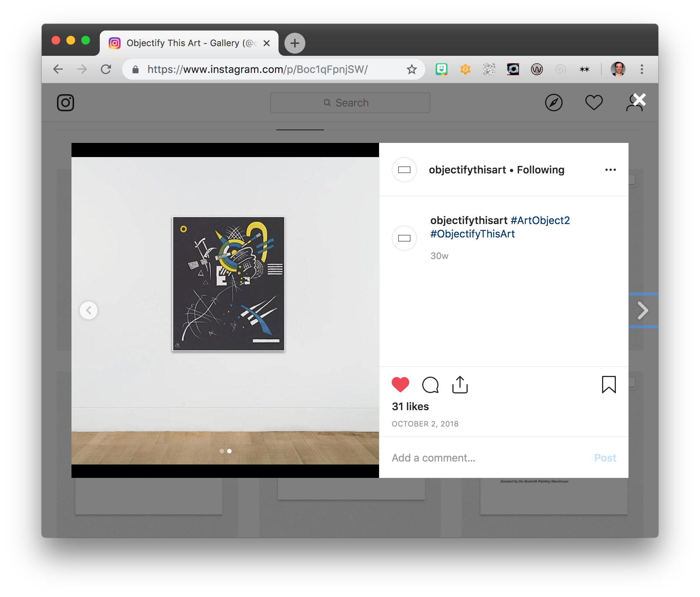Image resolution: width=700 pixels, height=597 pixels.
Task: Open the #ObjectifyThisArt hashtag
Action: 472,234
